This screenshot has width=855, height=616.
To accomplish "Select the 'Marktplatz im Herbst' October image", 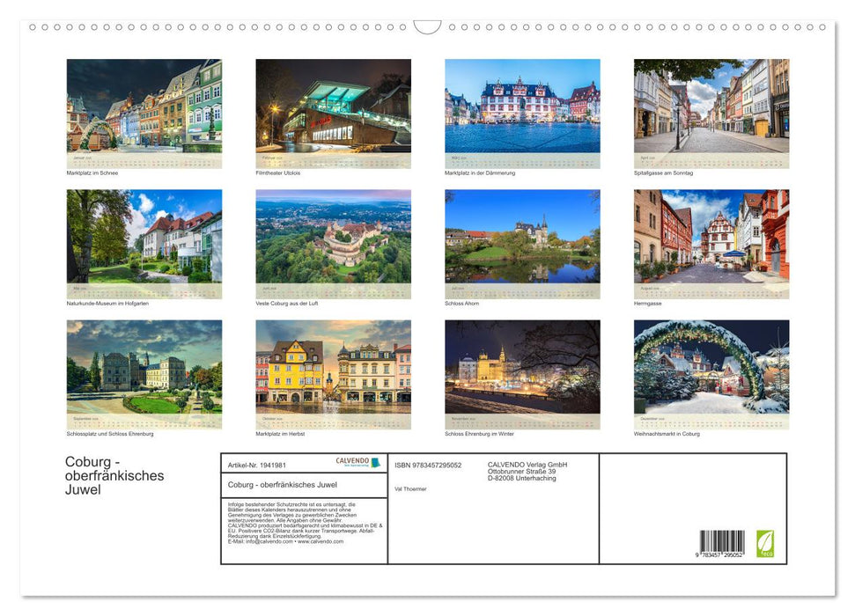I will pyautogui.click(x=333, y=373).
